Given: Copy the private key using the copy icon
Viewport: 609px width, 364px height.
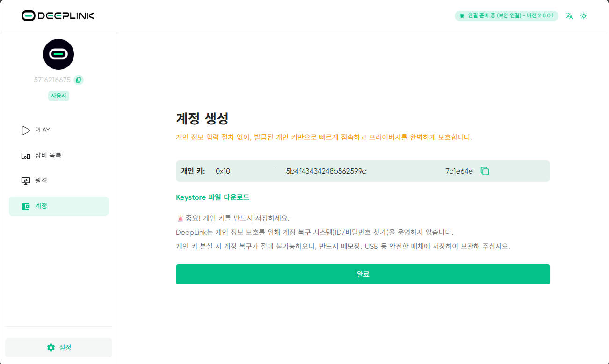Looking at the screenshot, I should coord(485,171).
